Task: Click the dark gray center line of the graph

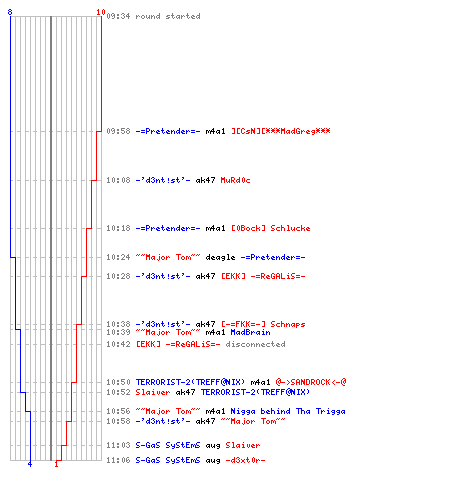Action: tap(51, 238)
